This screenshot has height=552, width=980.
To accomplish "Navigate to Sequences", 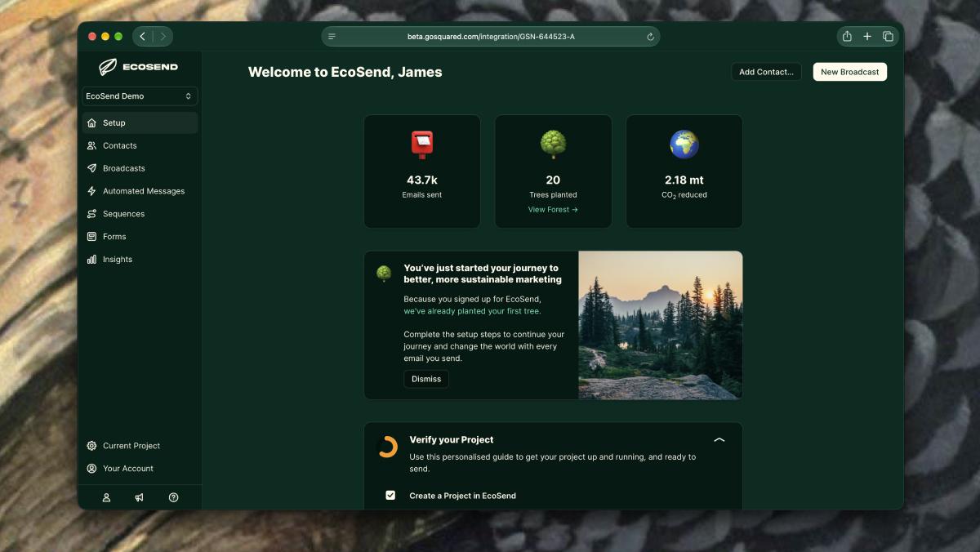I will coord(140,214).
